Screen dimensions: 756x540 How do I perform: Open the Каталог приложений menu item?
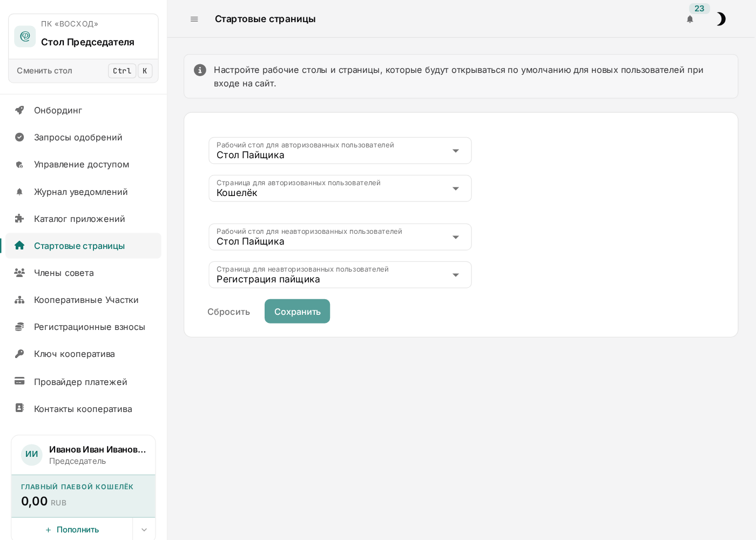83,219
